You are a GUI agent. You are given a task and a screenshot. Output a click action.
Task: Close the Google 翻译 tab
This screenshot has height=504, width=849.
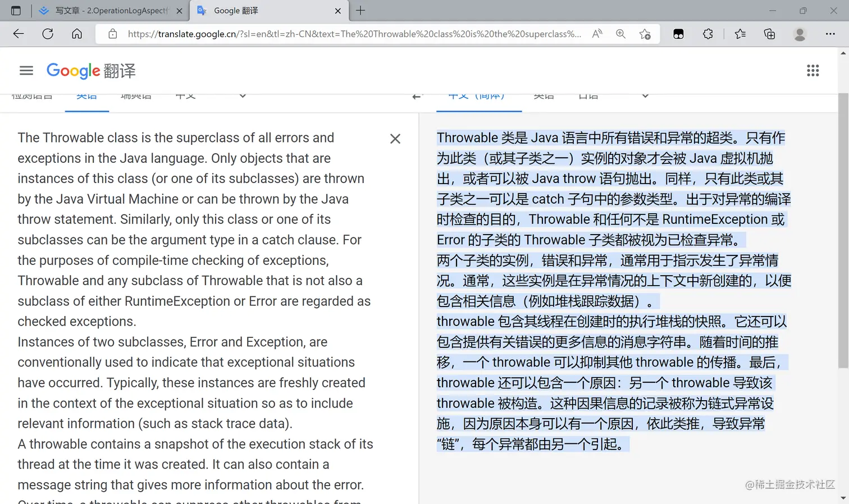pyautogui.click(x=337, y=11)
